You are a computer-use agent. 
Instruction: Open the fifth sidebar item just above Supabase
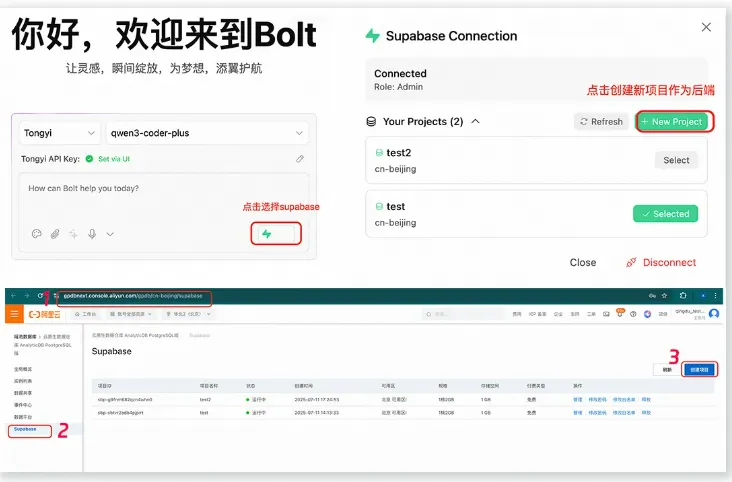23,417
